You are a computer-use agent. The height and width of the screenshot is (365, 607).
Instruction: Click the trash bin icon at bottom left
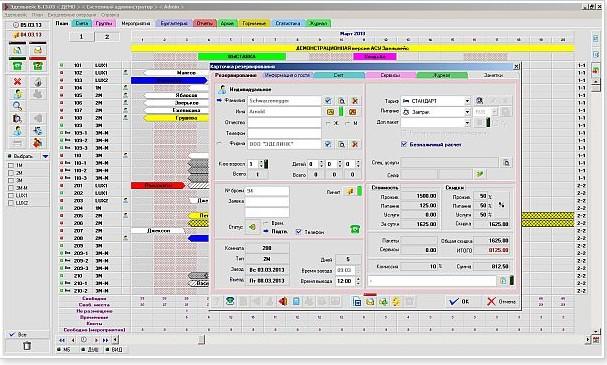26,346
